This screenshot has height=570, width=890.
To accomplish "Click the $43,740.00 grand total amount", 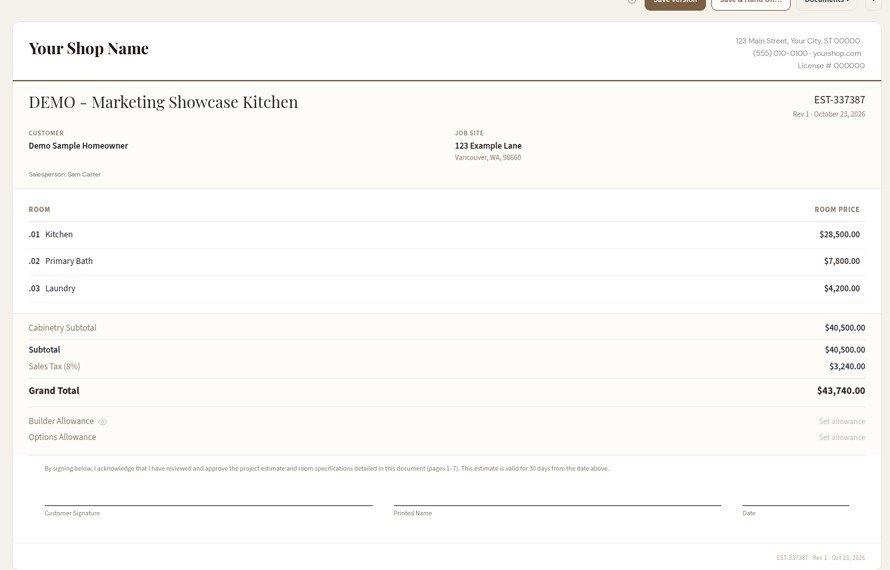I will click(841, 391).
